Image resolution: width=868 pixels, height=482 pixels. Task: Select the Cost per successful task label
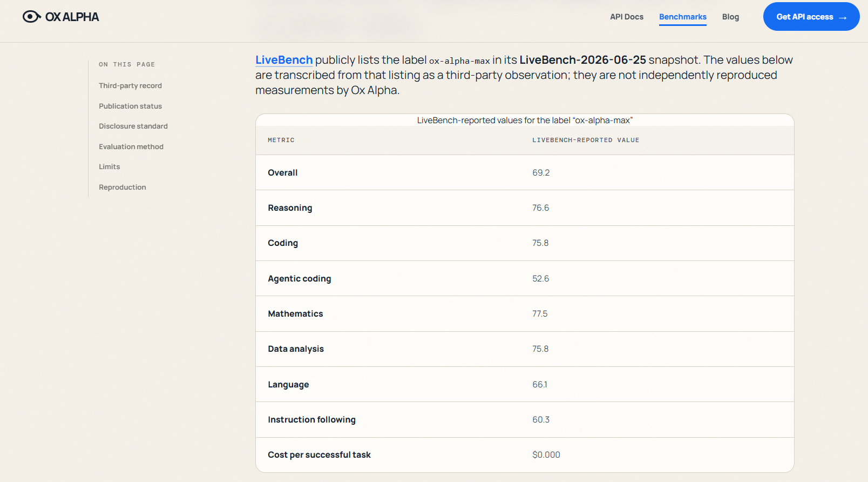pyautogui.click(x=319, y=455)
